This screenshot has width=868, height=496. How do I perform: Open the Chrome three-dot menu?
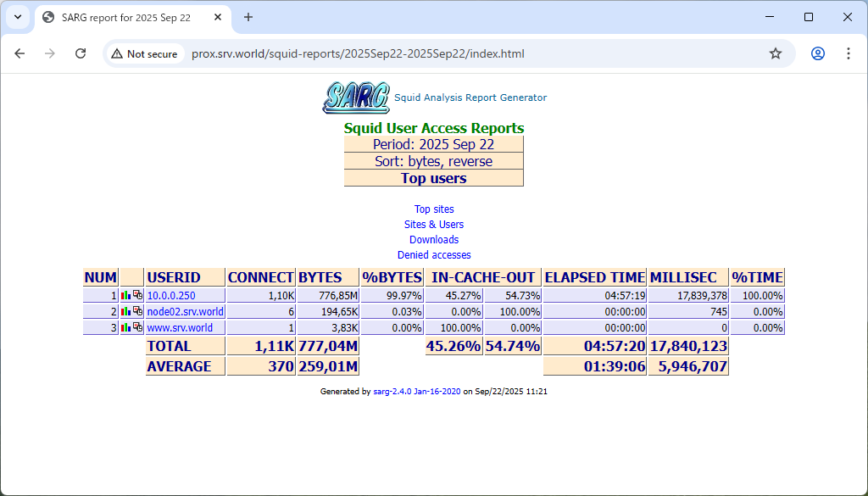tap(849, 53)
